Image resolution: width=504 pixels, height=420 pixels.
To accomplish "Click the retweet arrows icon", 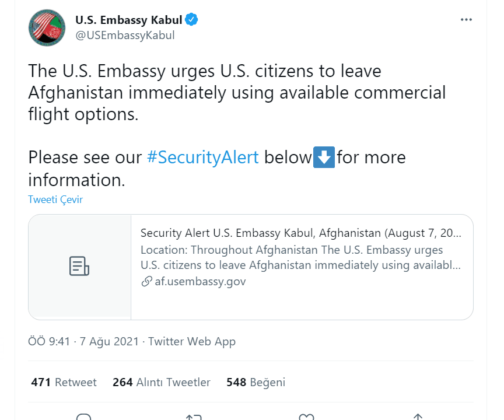I will click(x=193, y=417).
